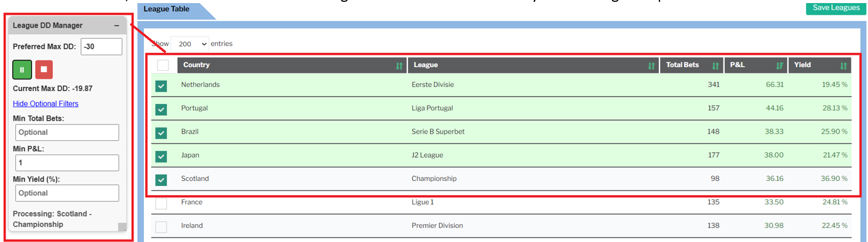The height and width of the screenshot is (242, 868).
Task: Toggle the select-all header checkbox
Action: click(x=163, y=65)
